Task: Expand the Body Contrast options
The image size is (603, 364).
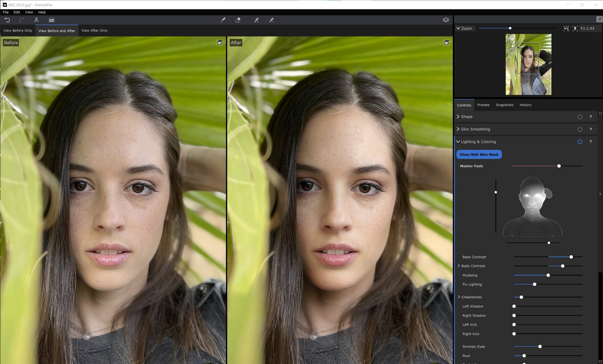Action: [x=459, y=266]
